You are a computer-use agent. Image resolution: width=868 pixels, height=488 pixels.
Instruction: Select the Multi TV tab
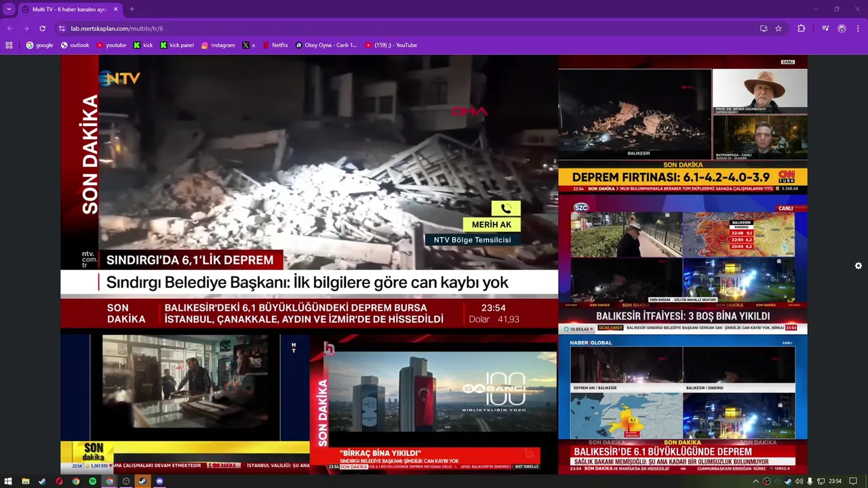tap(70, 9)
